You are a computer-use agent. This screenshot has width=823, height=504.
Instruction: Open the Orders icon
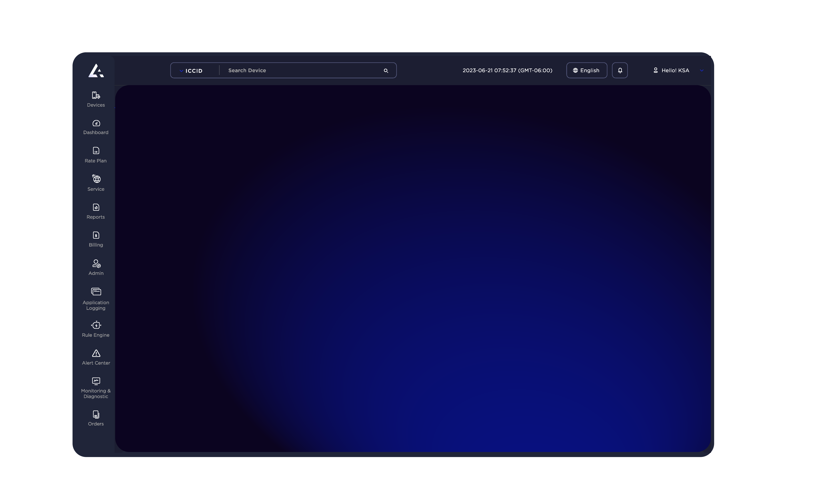96,415
